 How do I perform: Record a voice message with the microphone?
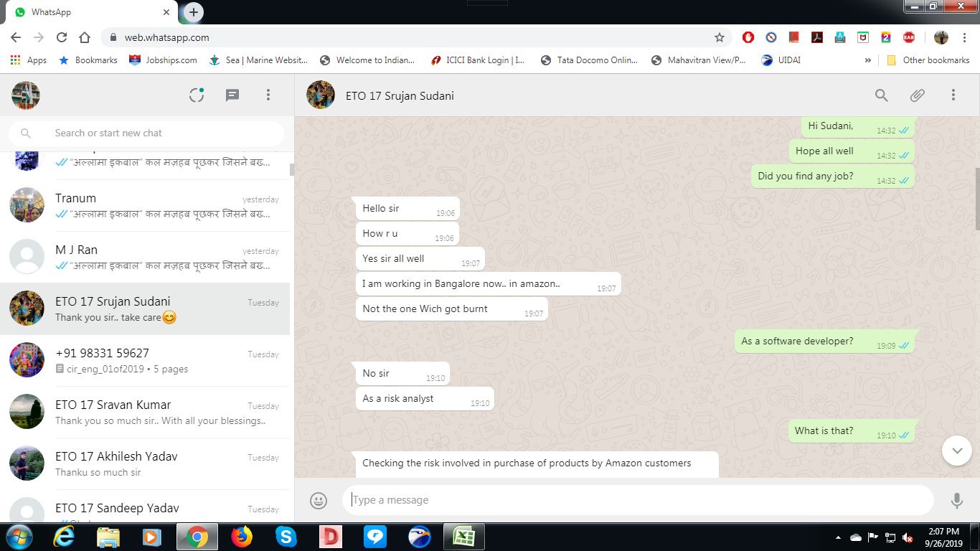point(957,500)
